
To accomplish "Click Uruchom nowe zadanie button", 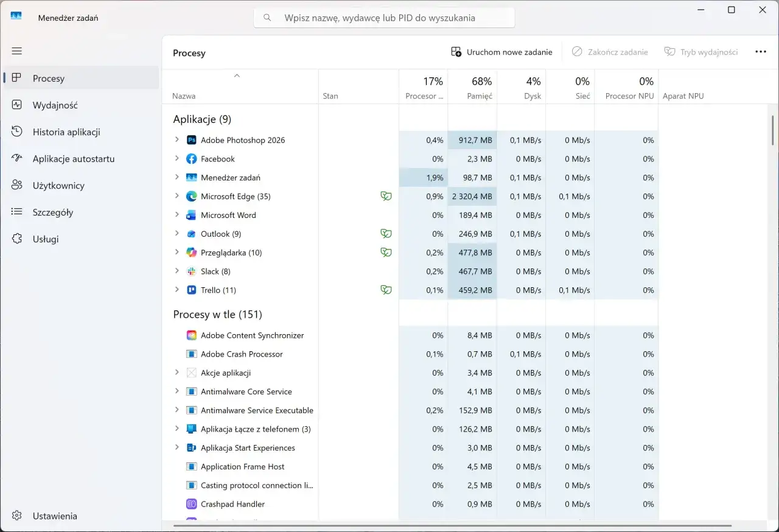I will 502,52.
